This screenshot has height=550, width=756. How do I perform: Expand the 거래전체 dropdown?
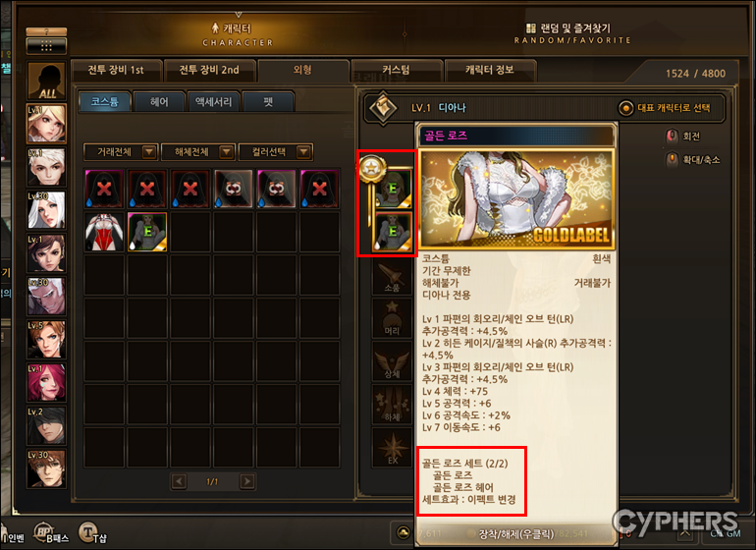[121, 152]
